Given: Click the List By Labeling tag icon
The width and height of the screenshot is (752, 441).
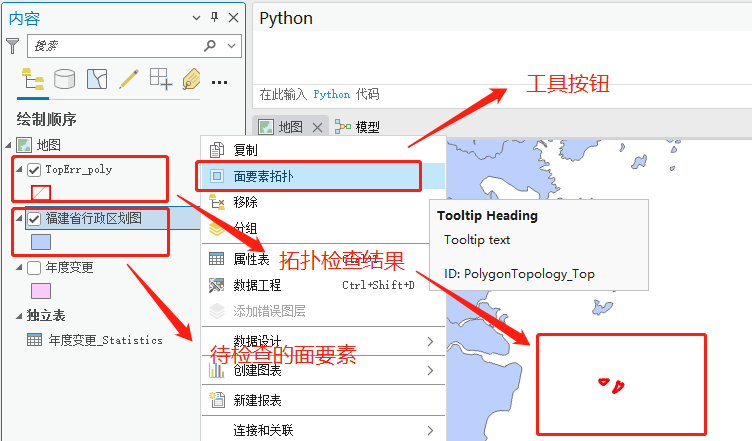Looking at the screenshot, I should [191, 79].
